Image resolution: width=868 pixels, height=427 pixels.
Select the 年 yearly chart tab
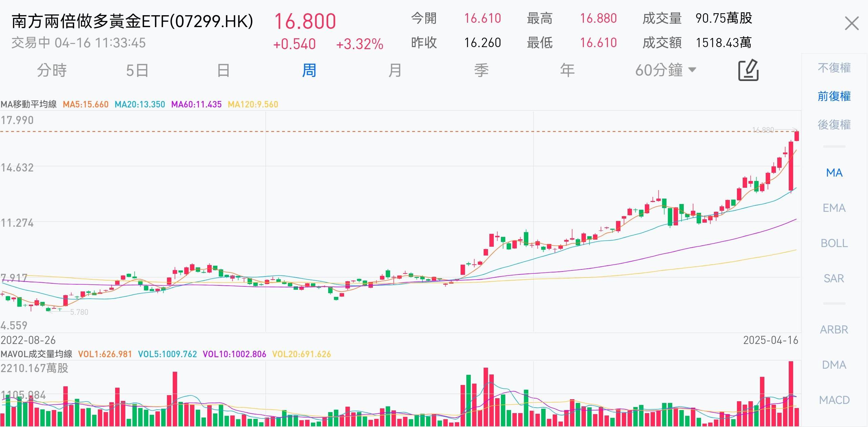pos(567,70)
